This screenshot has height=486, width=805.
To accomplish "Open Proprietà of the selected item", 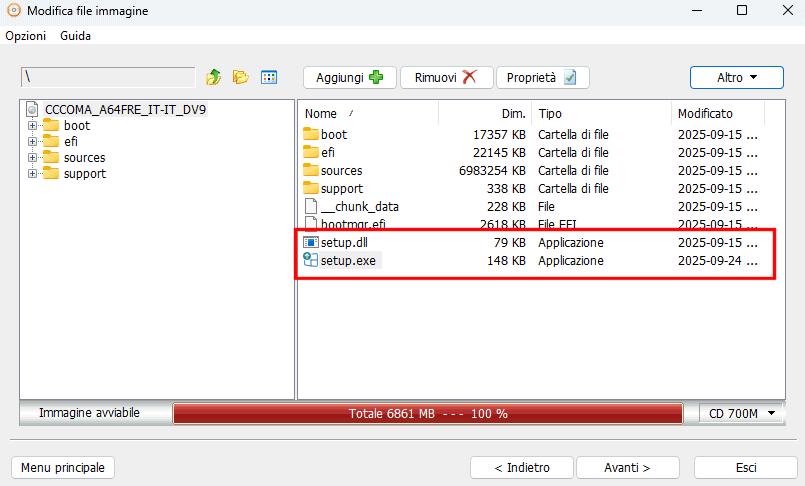I will pos(543,77).
